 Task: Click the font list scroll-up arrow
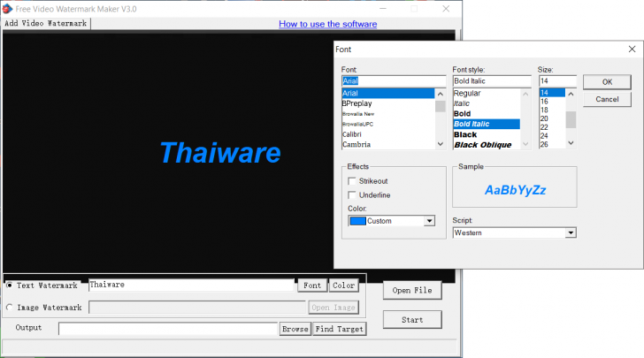[x=441, y=94]
